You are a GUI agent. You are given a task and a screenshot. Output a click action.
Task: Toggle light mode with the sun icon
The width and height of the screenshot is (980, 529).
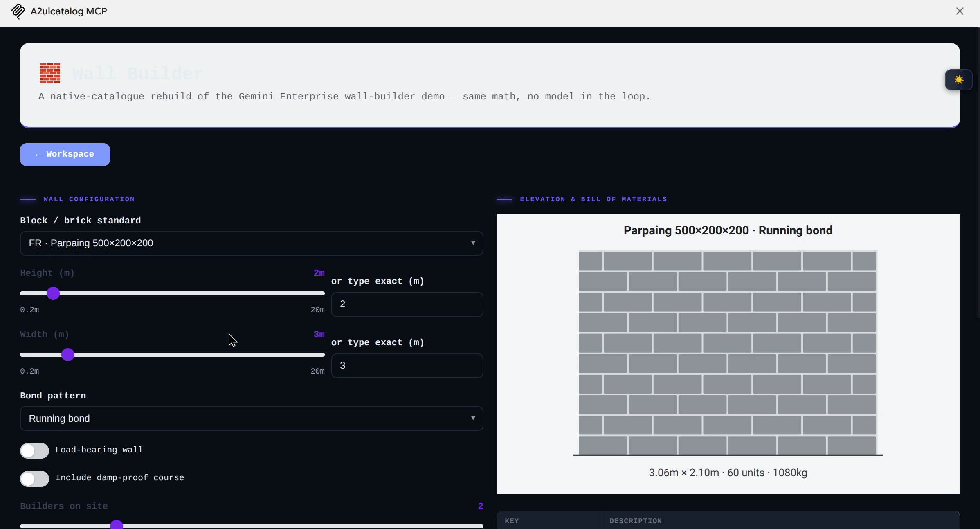(x=958, y=80)
